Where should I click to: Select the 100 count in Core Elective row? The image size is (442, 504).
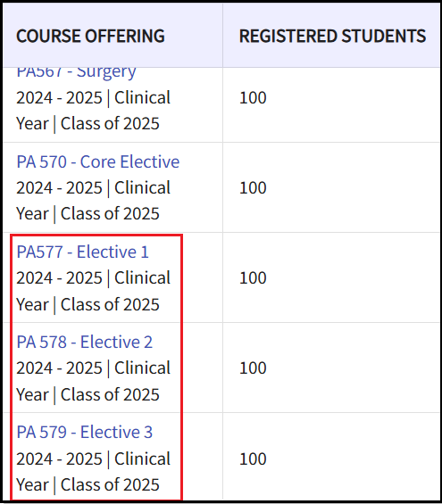pyautogui.click(x=253, y=187)
